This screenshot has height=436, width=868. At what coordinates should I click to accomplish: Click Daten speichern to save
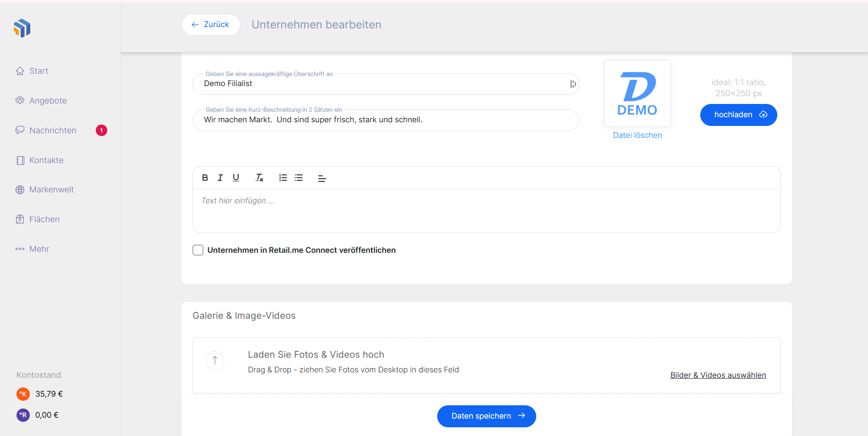486,416
